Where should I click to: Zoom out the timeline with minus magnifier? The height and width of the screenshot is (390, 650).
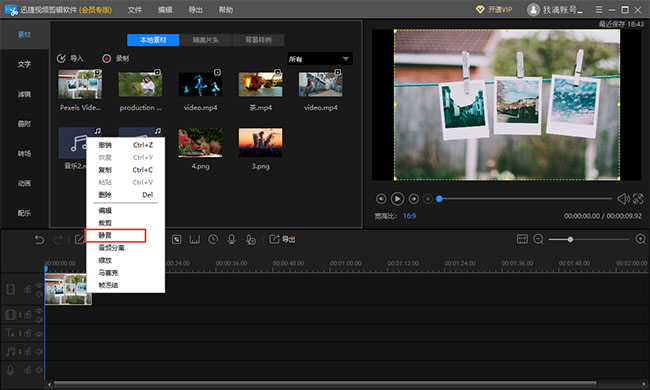tap(538, 239)
